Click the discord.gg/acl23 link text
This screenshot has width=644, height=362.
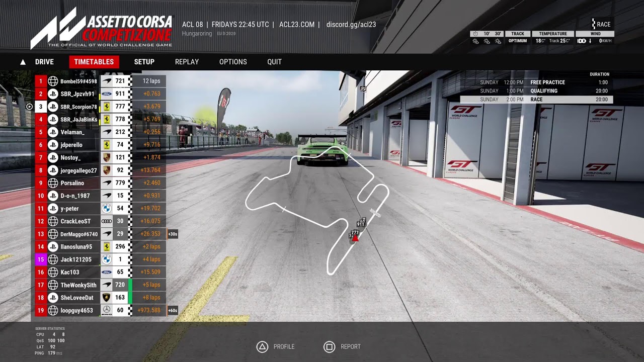pyautogui.click(x=351, y=24)
